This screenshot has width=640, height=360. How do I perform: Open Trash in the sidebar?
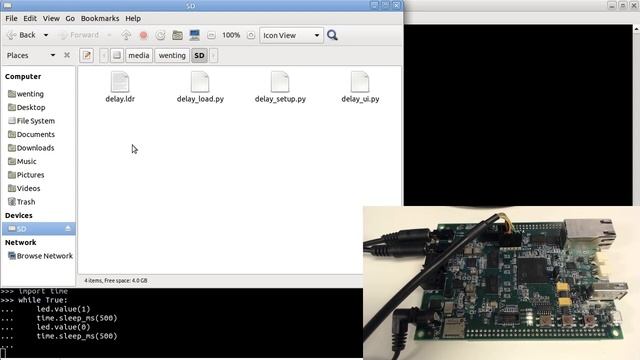pyautogui.click(x=22, y=202)
